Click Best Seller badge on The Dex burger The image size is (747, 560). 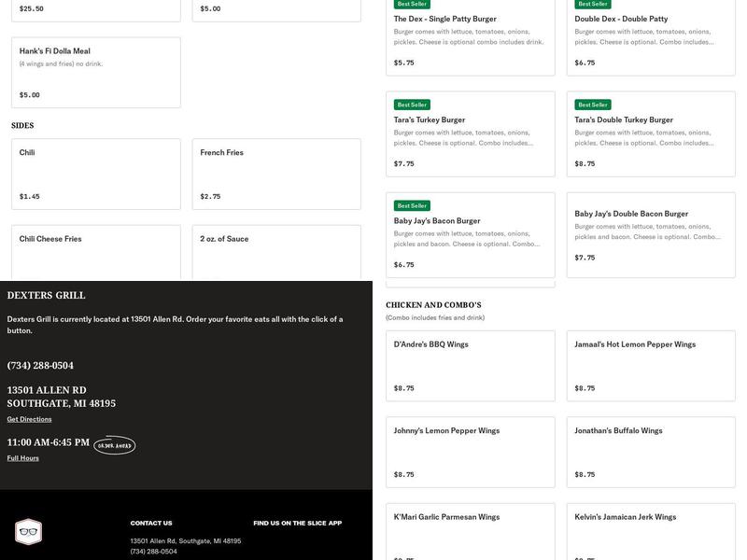pyautogui.click(x=411, y=4)
